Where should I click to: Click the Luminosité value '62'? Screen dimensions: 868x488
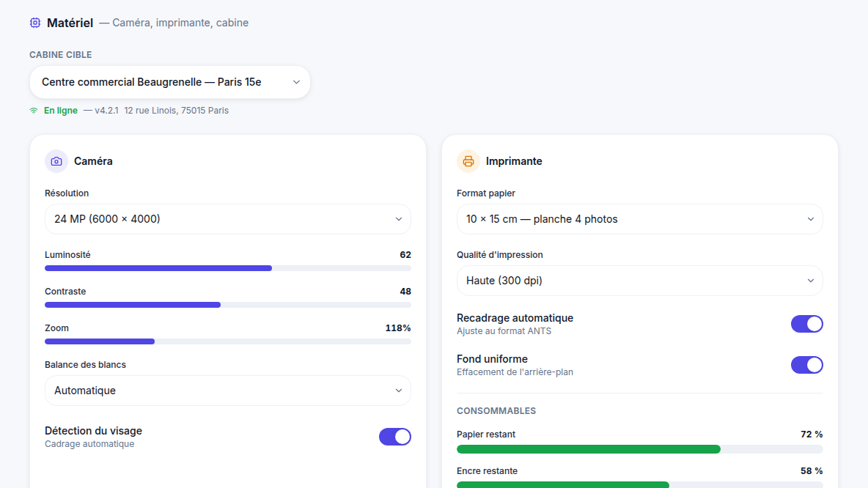[405, 255]
